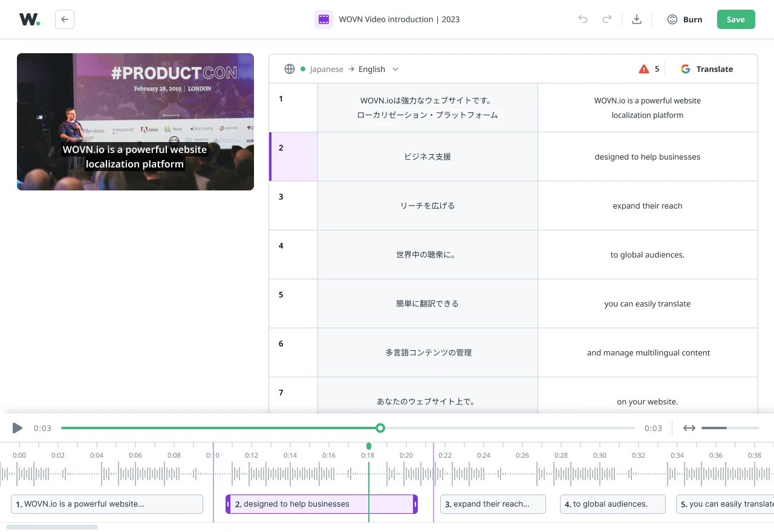Edit English cell 'to global audiences.'
774x532 pixels.
click(x=648, y=255)
